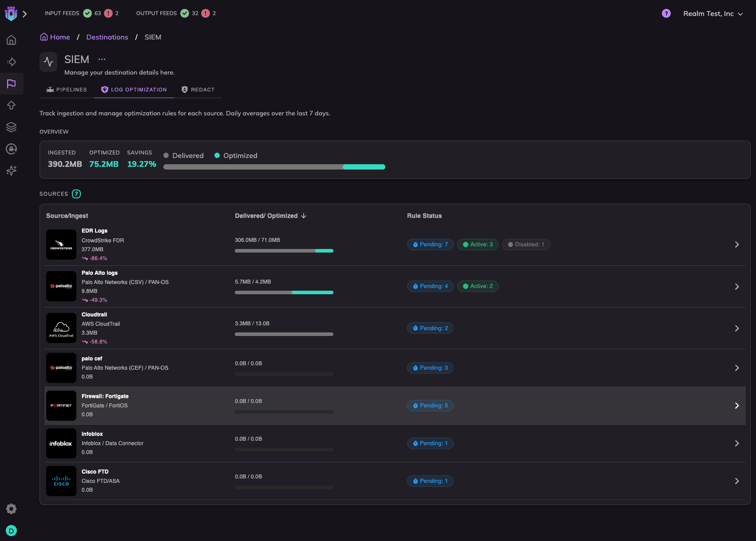Expand the palo cef row chevron
The height and width of the screenshot is (541, 756).
click(x=737, y=368)
